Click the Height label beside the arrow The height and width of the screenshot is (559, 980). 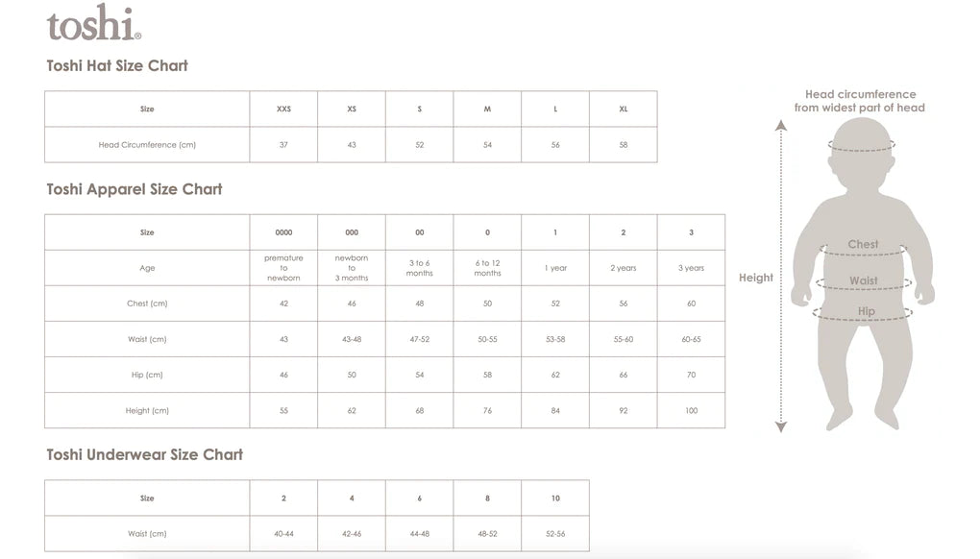click(755, 278)
